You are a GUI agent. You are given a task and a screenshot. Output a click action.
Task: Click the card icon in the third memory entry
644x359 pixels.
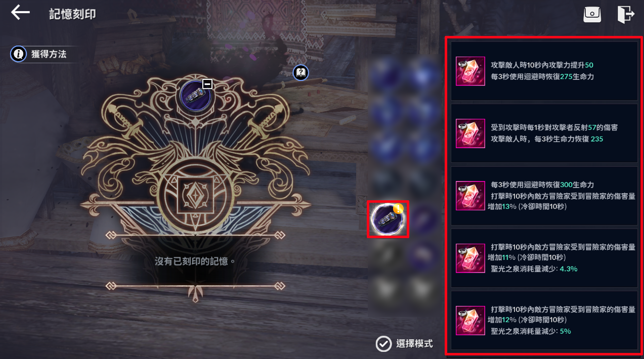[x=470, y=196]
